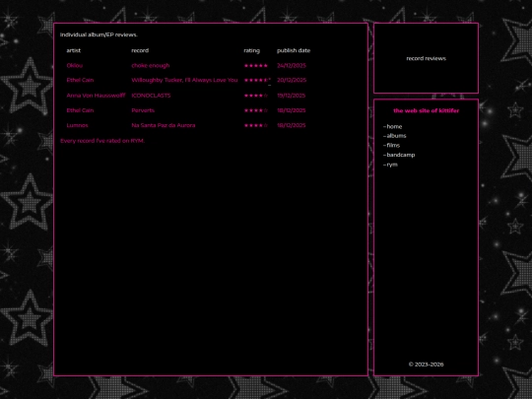Click Ethel Cain in the Willoughby Tucker row

80,80
